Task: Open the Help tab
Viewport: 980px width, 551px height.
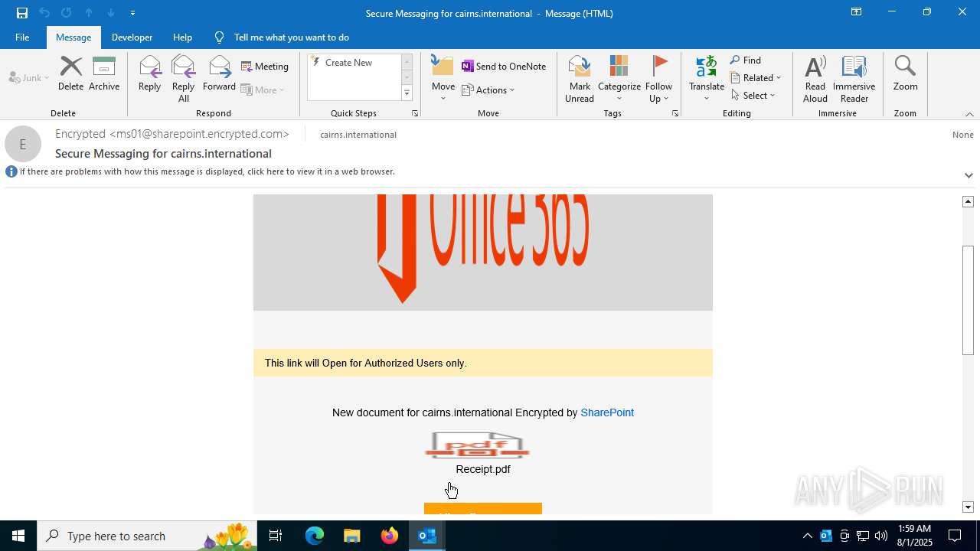Action: coord(182,37)
